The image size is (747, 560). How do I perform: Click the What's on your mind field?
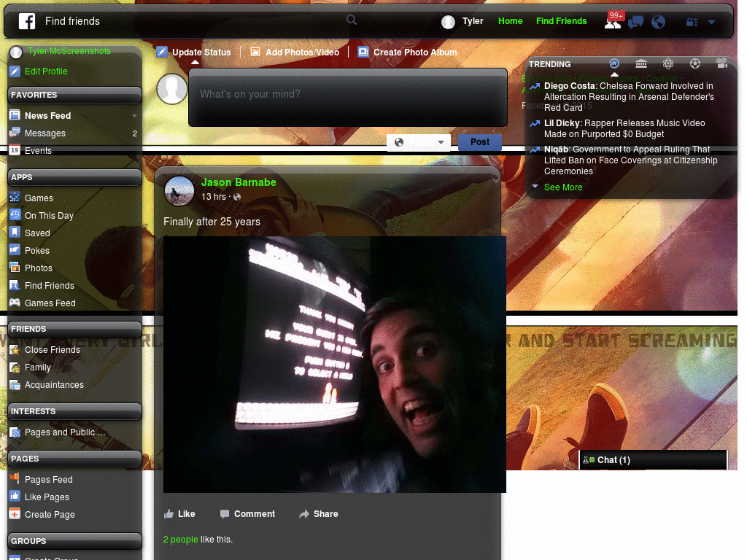(x=348, y=97)
